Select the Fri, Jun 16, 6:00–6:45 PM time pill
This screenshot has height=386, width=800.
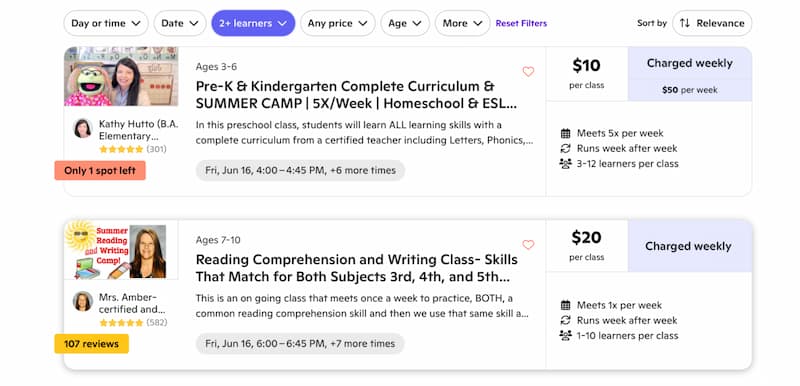click(x=300, y=344)
